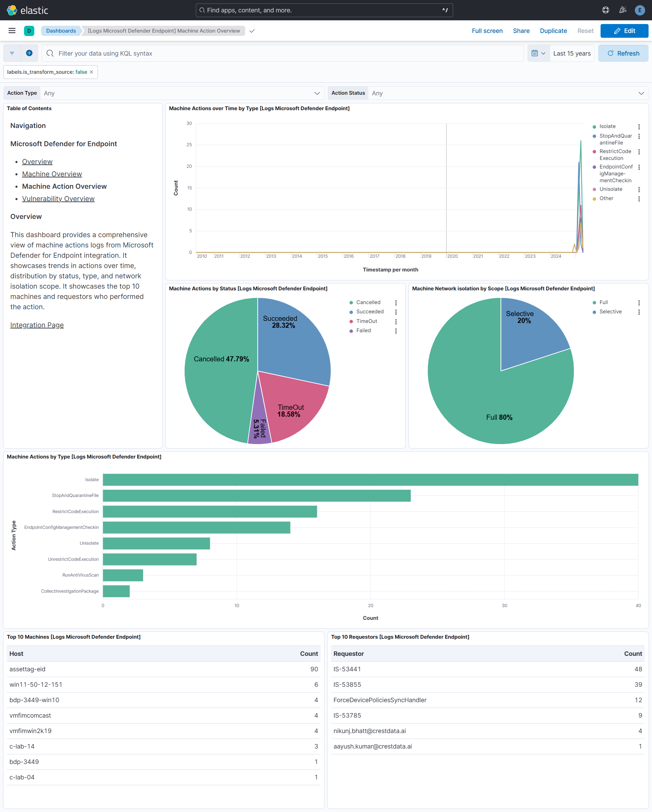Viewport: 652px width, 812px height.
Task: Switch to Full screen mode
Action: 487,31
